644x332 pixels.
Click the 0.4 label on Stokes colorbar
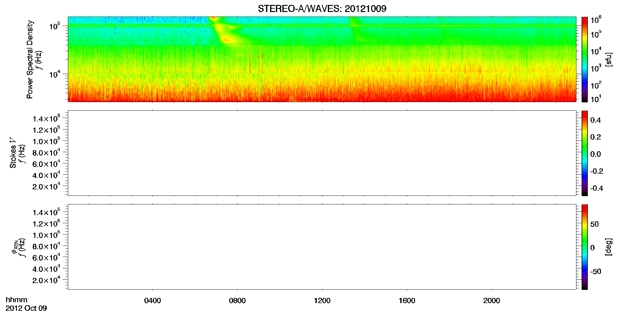(x=595, y=120)
